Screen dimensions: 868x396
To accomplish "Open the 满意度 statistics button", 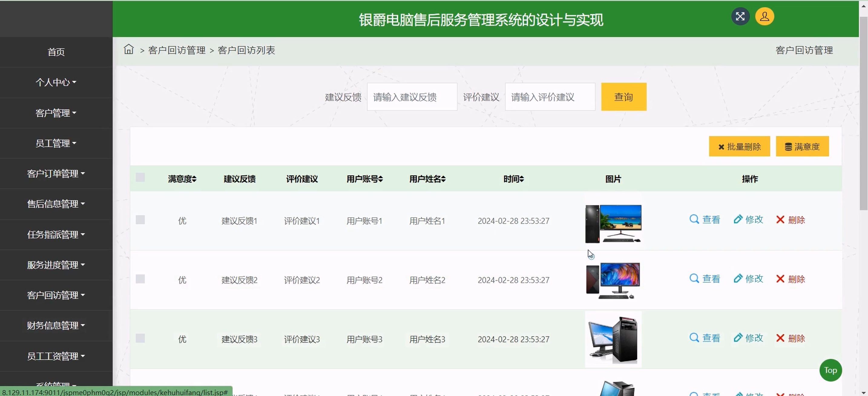I will pos(802,146).
